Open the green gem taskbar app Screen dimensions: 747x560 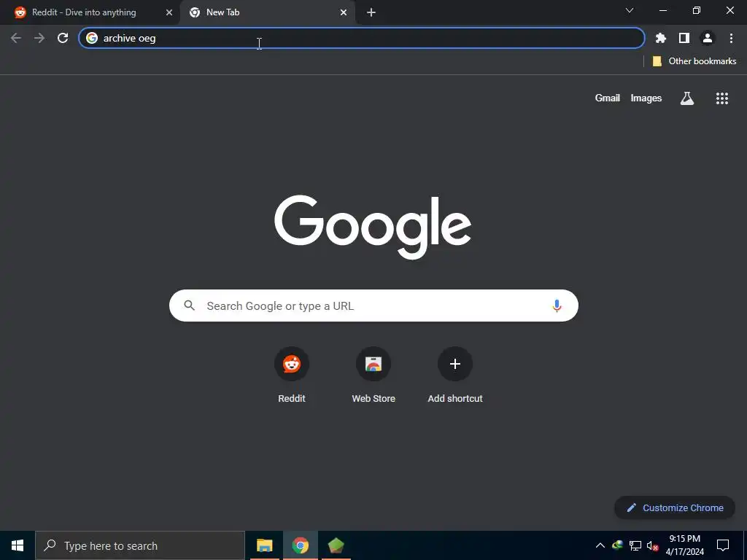pyautogui.click(x=336, y=545)
